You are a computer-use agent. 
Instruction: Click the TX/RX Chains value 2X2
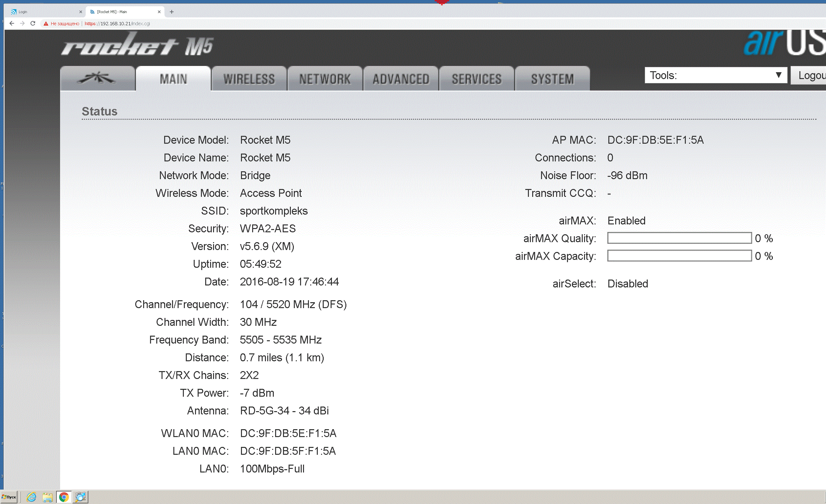coord(249,375)
